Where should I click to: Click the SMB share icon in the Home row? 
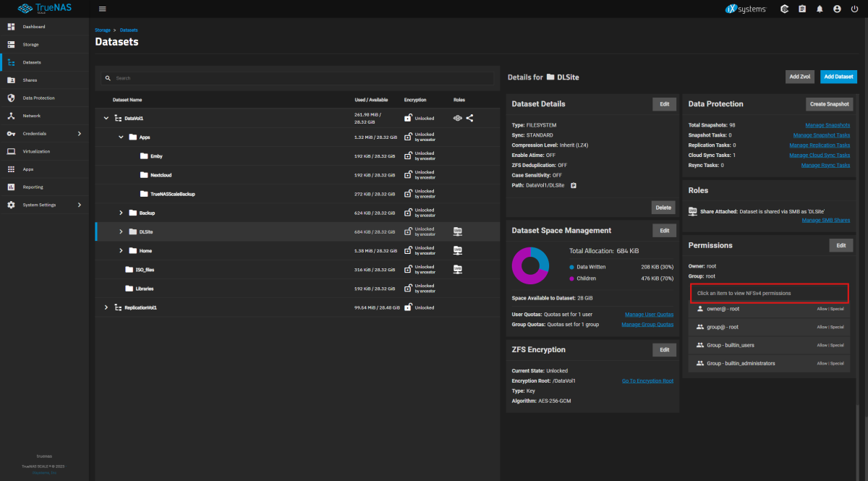coord(458,250)
